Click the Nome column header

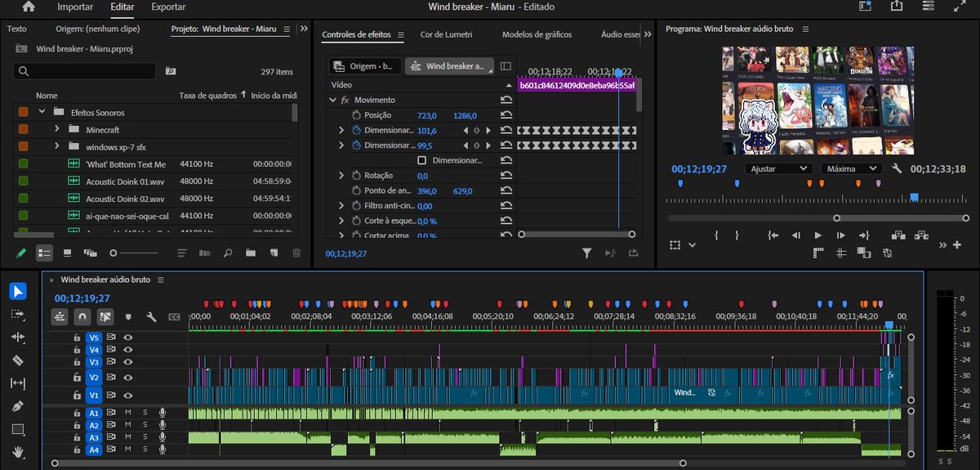tap(47, 96)
